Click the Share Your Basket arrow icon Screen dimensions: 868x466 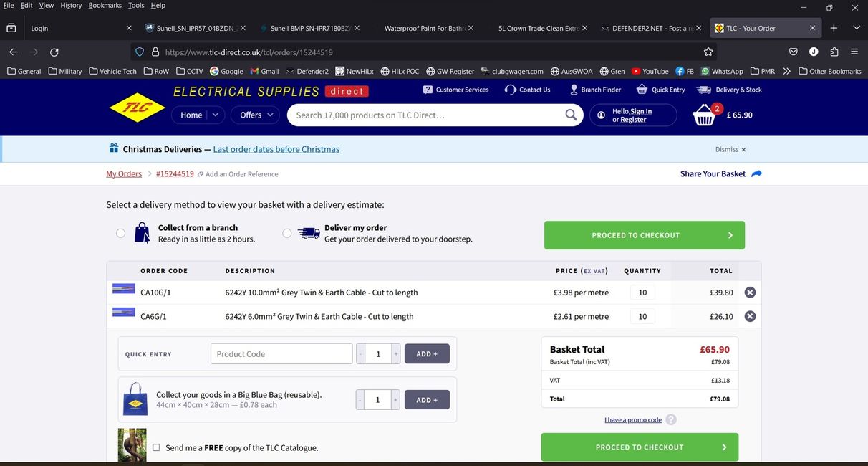click(x=757, y=173)
